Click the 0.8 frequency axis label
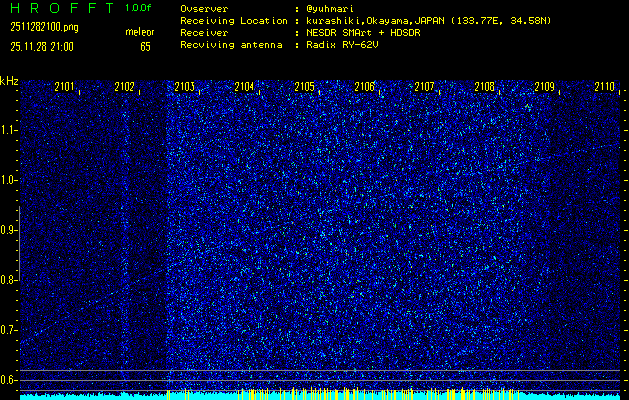This screenshot has width=629, height=400. pos(7,280)
